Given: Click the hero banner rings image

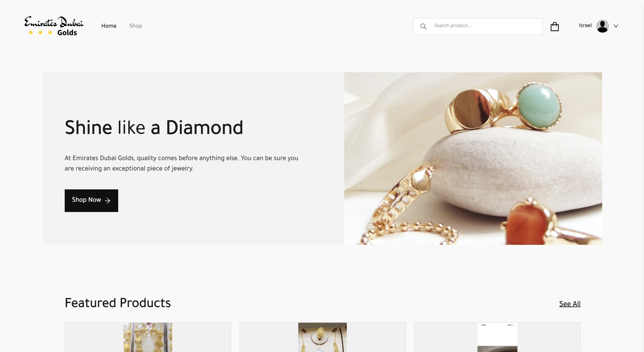Looking at the screenshot, I should tap(473, 158).
